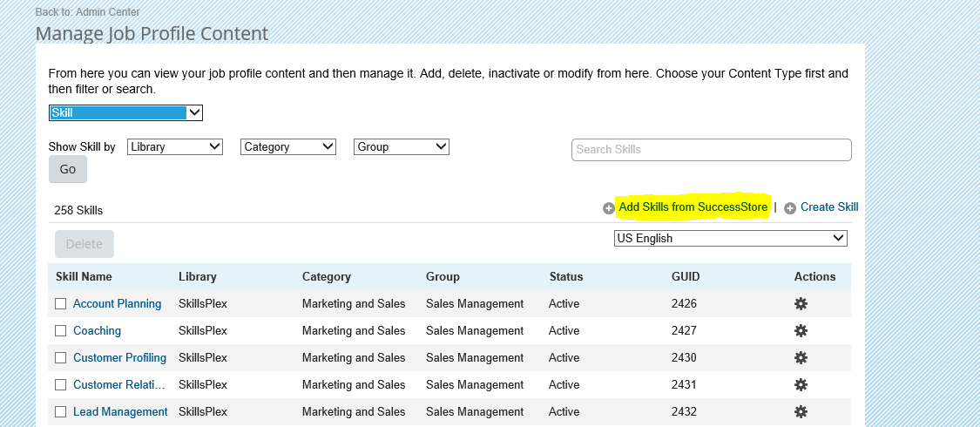The image size is (980, 427).
Task: Open the Group filter dropdown
Action: coord(402,147)
